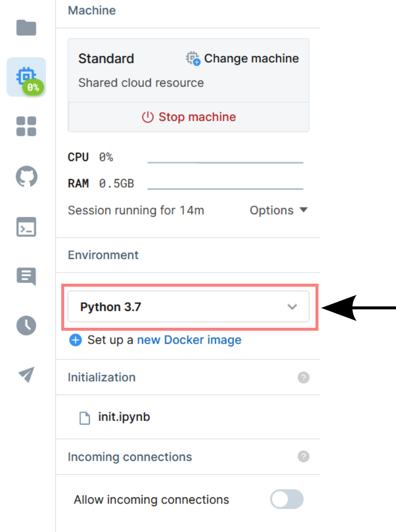This screenshot has width=396, height=532.
Task: Open the init.ipynb file
Action: pyautogui.click(x=124, y=417)
